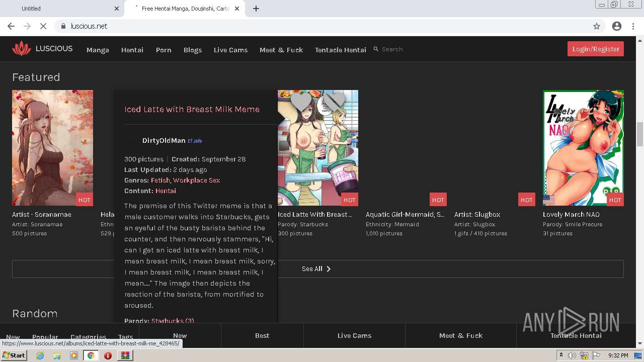Select Tags filter at bottom left

pyautogui.click(x=125, y=337)
